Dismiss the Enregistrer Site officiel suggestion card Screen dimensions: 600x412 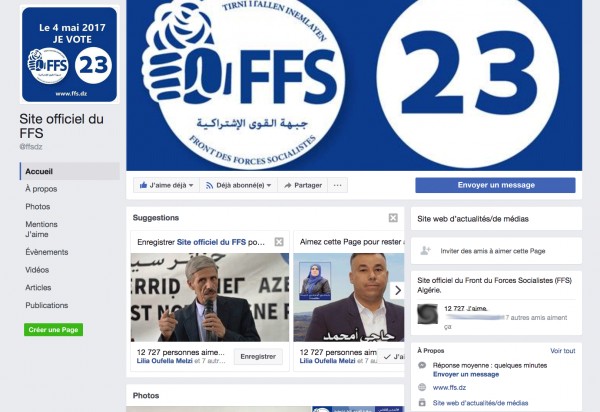(279, 242)
